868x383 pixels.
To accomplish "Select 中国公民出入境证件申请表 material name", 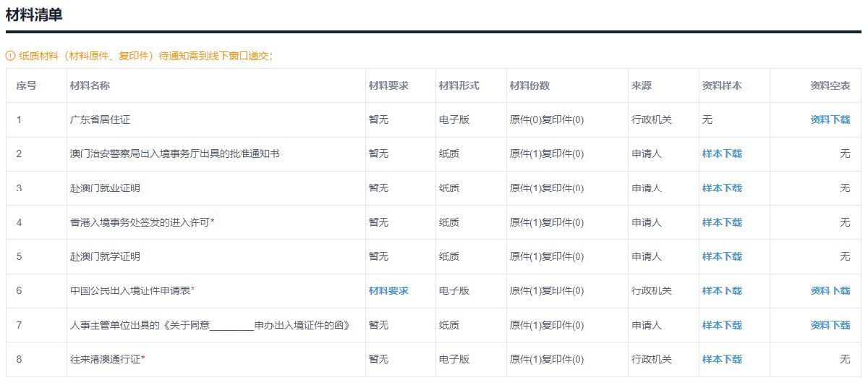I will (x=130, y=290).
